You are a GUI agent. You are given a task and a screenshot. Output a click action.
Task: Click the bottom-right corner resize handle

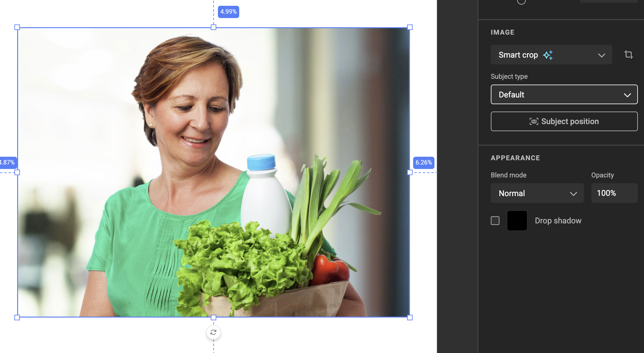(410, 317)
